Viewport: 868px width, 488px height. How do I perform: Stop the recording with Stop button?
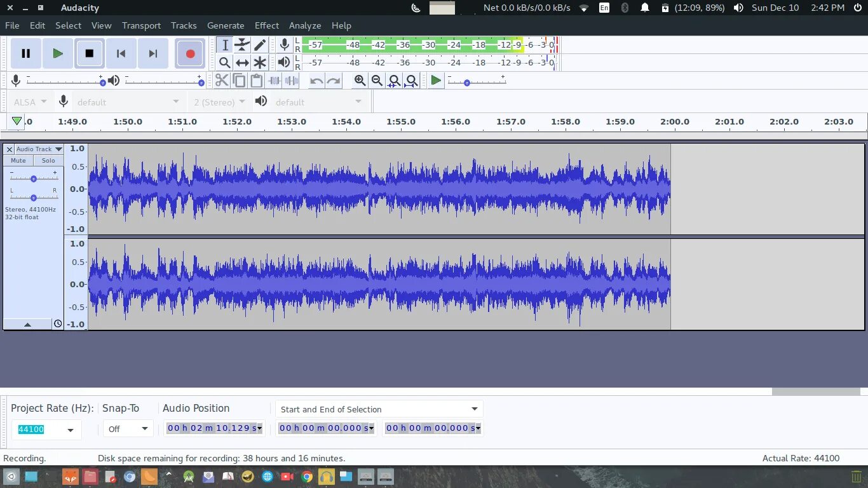pyautogui.click(x=90, y=53)
